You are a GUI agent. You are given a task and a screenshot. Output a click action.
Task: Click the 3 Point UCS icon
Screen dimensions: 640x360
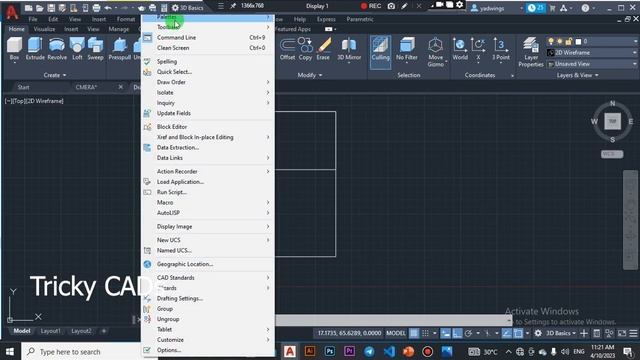pyautogui.click(x=501, y=49)
